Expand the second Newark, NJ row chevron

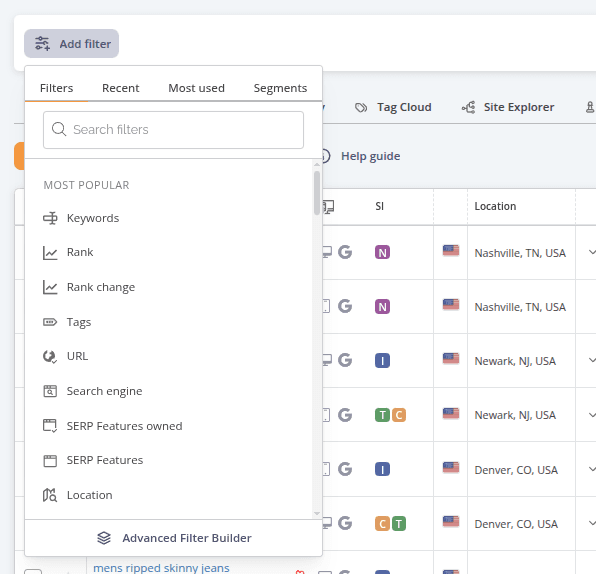[592, 414]
